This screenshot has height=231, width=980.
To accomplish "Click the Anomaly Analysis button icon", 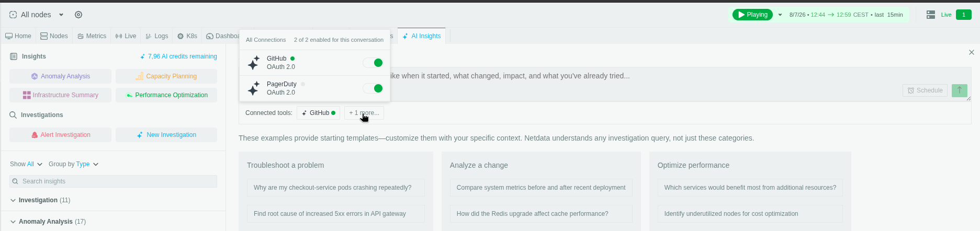I will pos(35,76).
